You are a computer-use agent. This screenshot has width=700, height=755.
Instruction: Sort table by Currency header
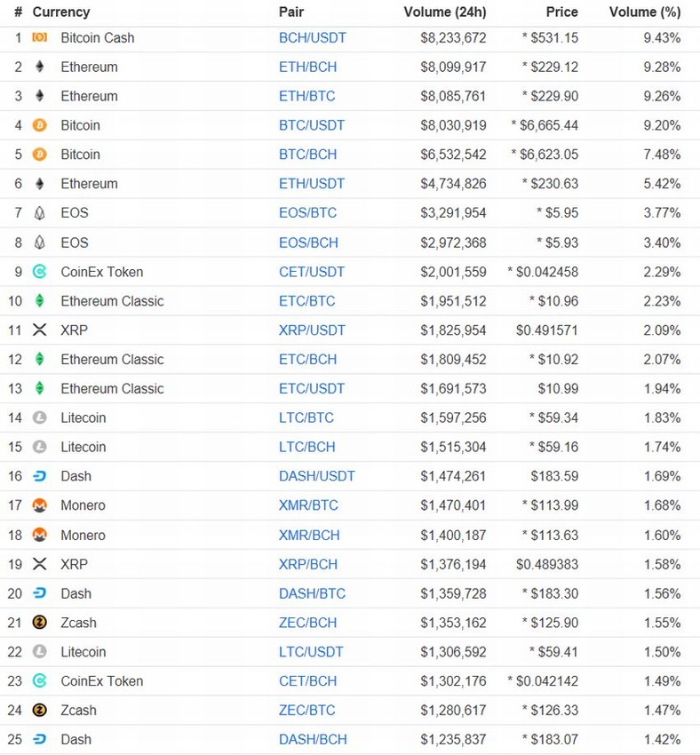point(61,12)
